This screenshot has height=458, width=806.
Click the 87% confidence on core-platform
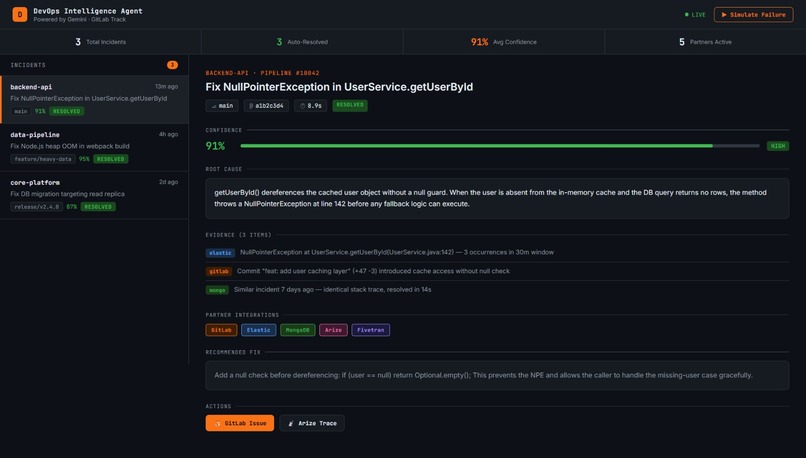click(x=71, y=207)
